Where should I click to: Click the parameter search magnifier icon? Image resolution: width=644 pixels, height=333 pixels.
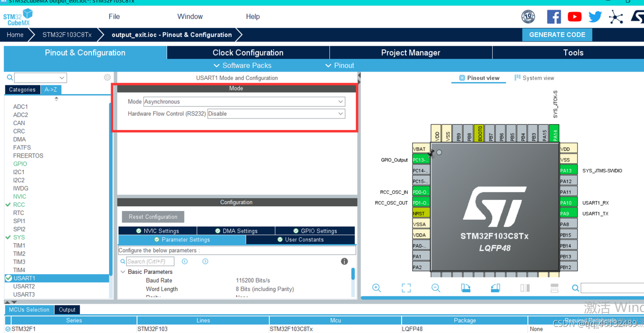tap(123, 261)
